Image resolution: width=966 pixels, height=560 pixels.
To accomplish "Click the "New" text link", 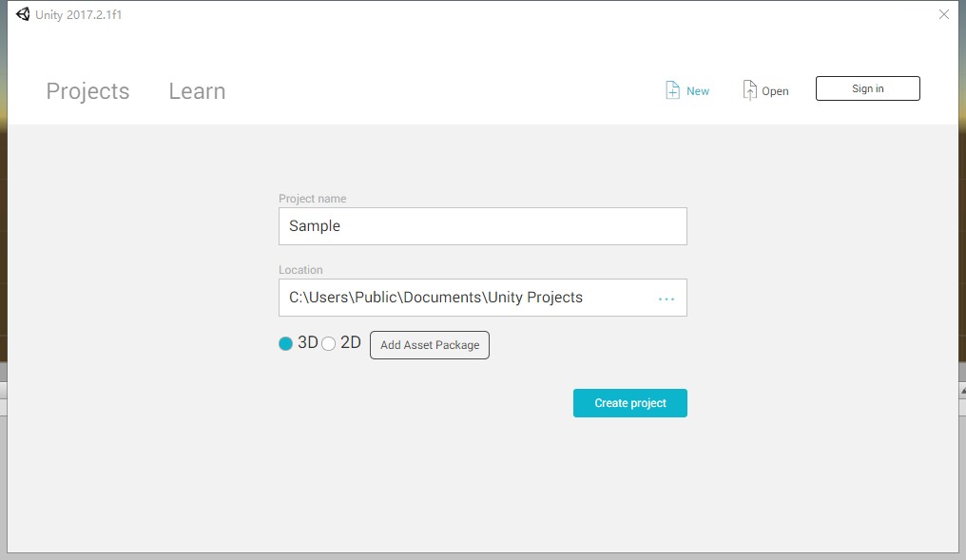I will (698, 91).
